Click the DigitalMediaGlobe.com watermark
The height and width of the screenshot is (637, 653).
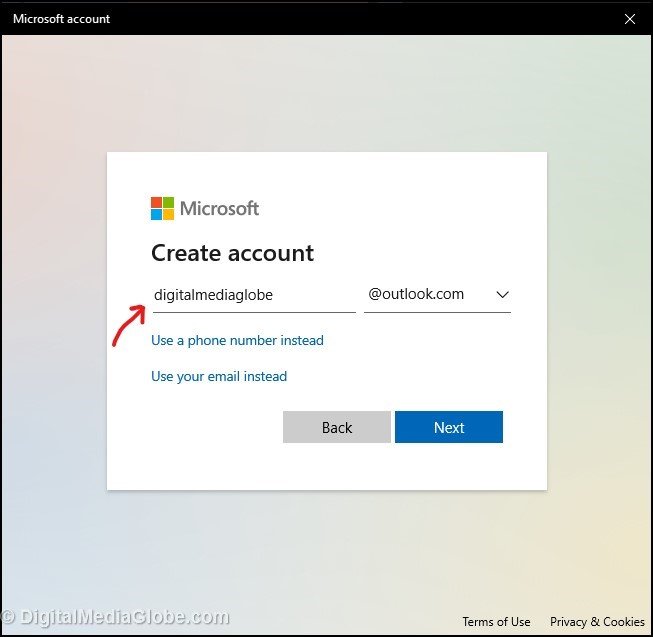point(116,618)
